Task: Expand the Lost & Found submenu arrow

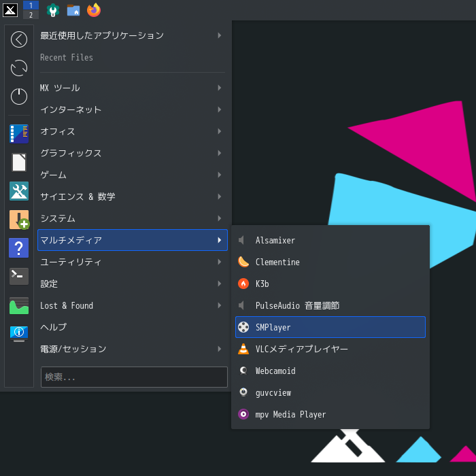Action: click(x=219, y=305)
